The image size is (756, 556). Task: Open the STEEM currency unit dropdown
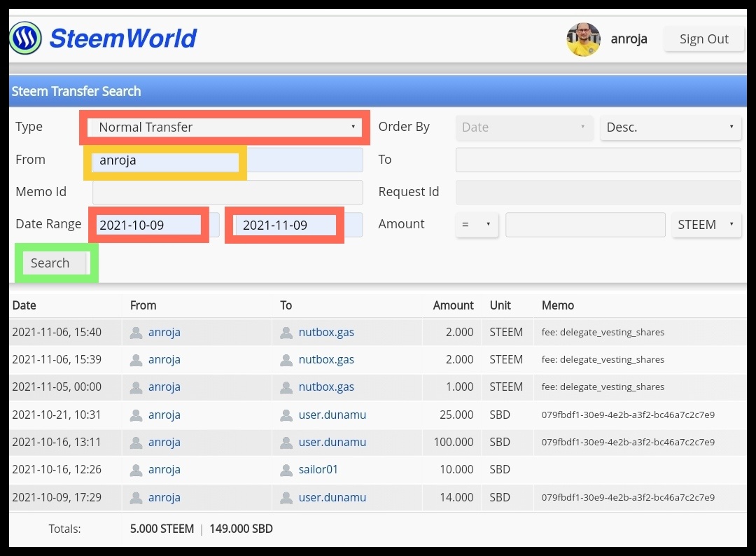click(x=706, y=224)
